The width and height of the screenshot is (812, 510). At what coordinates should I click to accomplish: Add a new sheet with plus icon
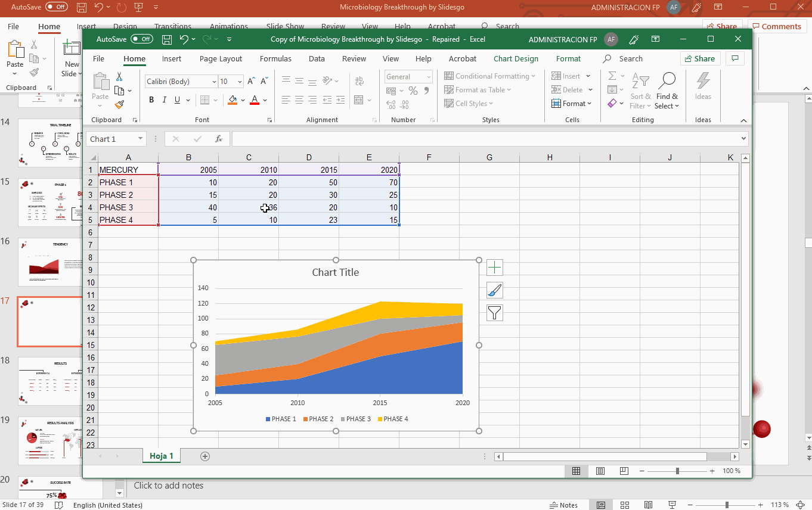[x=205, y=456]
